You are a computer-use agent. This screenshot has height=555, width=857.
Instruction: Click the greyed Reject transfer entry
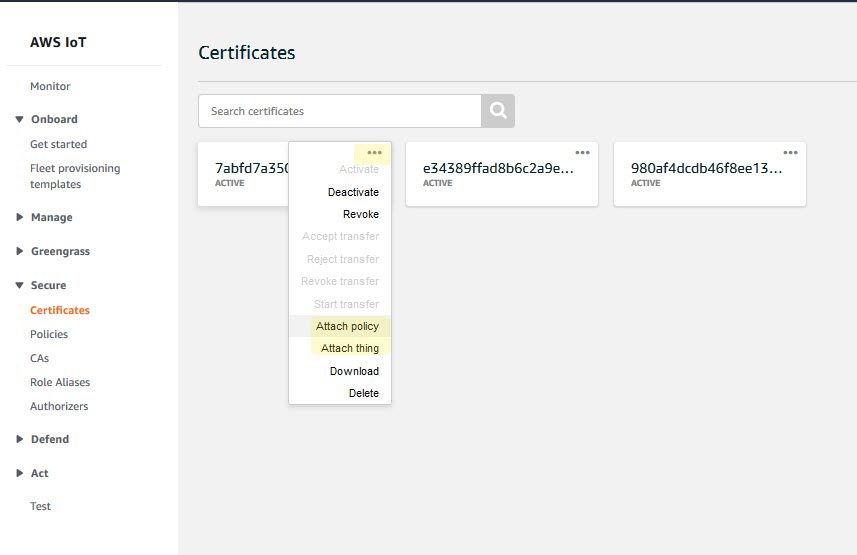coord(343,259)
